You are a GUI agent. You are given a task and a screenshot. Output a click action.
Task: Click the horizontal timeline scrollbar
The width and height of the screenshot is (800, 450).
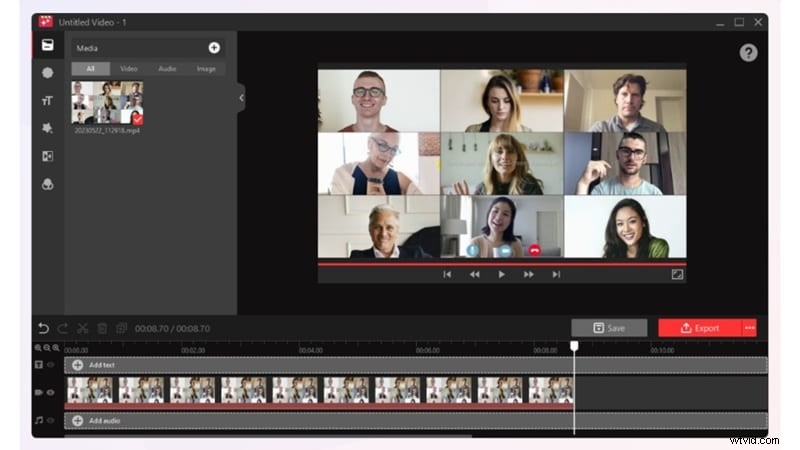(x=268, y=436)
